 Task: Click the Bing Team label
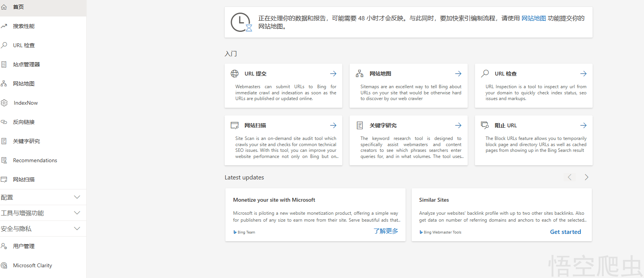pos(246,232)
